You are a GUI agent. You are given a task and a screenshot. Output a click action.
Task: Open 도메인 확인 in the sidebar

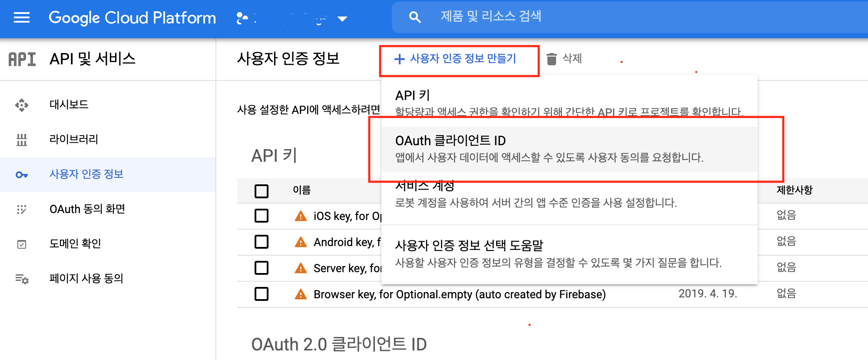coord(75,243)
